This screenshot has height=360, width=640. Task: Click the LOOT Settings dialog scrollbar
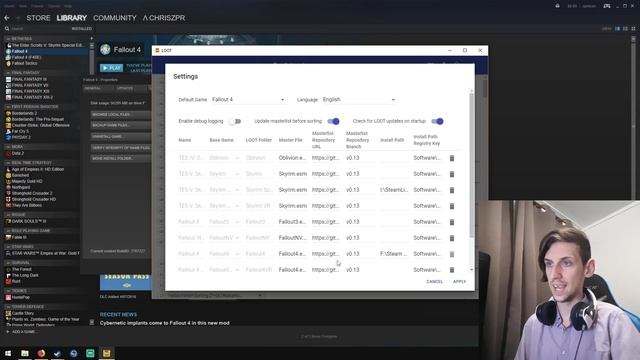(x=471, y=164)
